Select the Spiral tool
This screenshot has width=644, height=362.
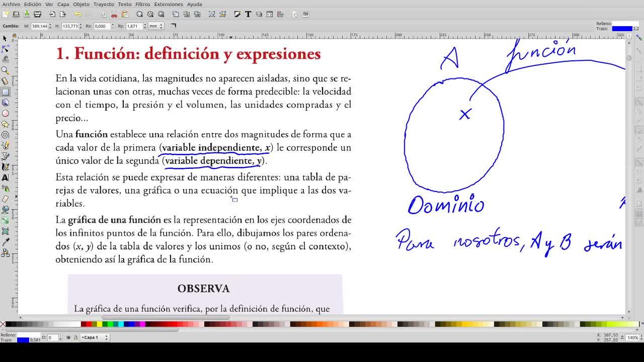5,135
